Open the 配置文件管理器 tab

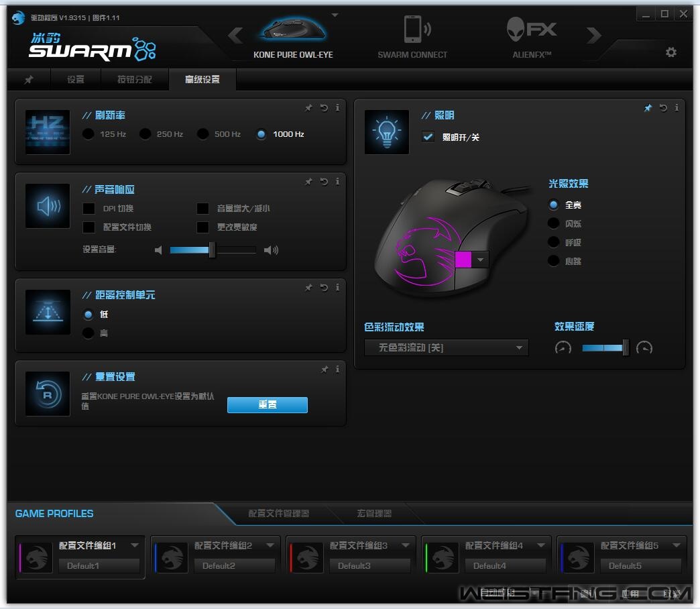(278, 514)
